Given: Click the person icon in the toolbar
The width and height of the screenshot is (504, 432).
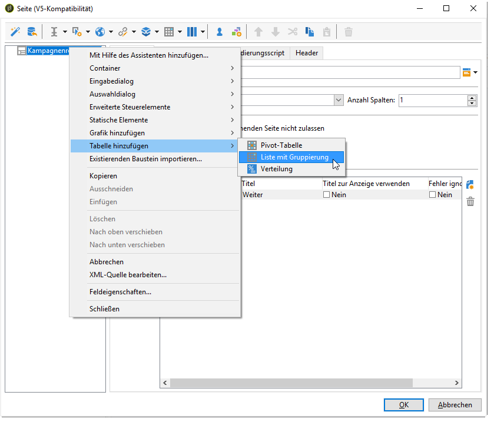Looking at the screenshot, I should (x=219, y=32).
